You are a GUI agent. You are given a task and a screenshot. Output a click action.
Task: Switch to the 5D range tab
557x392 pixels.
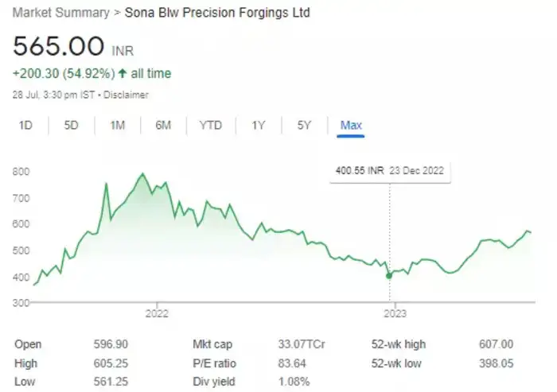tap(71, 126)
